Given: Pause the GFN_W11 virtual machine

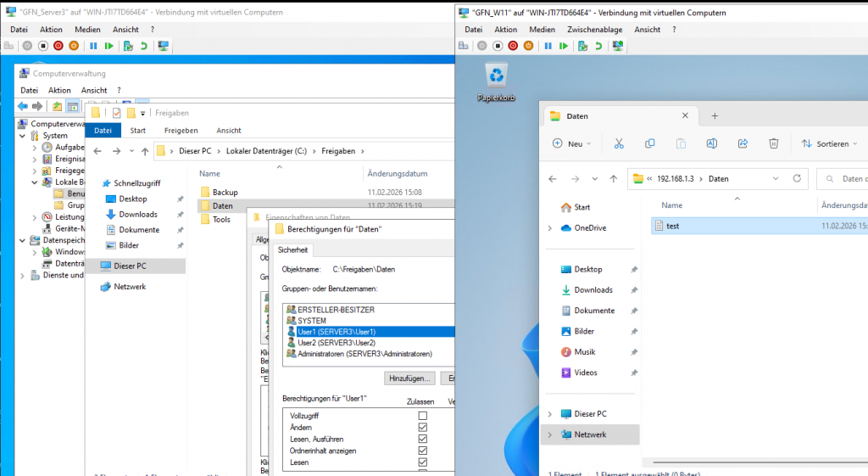Looking at the screenshot, I should [547, 46].
